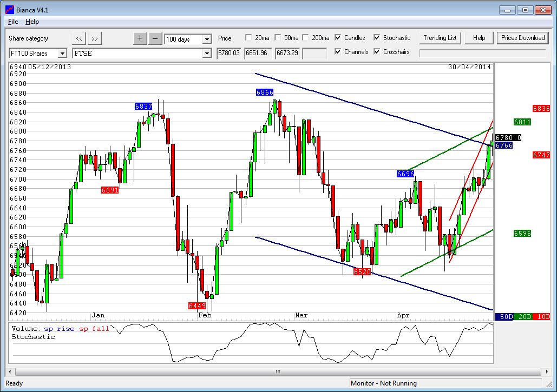Select the 20D green legend box
The width and height of the screenshot is (557, 392).
click(x=523, y=317)
